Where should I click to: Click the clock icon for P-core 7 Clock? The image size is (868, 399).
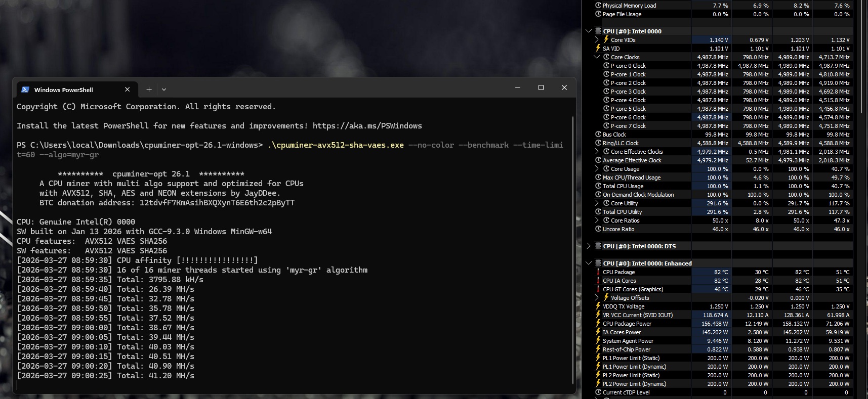606,126
